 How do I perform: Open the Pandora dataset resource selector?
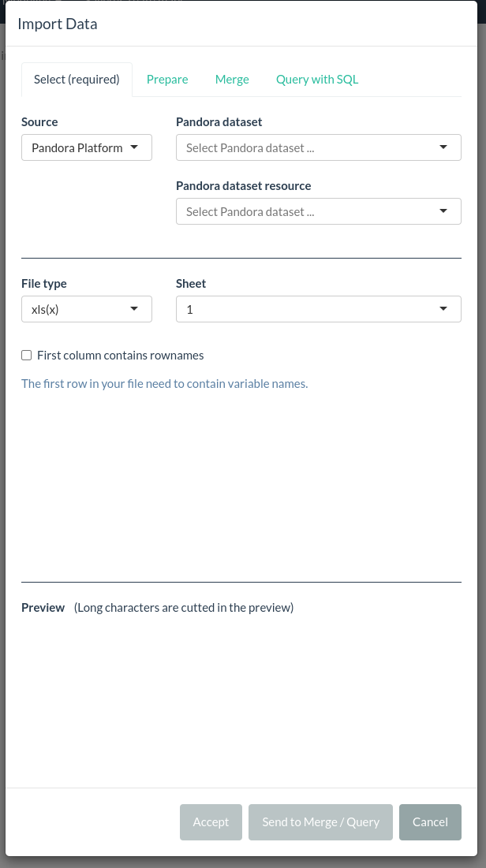[319, 211]
